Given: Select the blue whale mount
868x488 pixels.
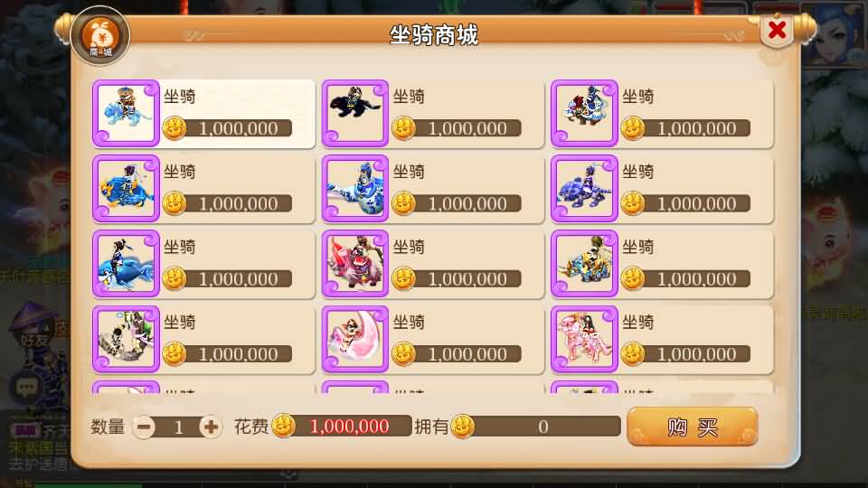Looking at the screenshot, I should click(x=127, y=264).
